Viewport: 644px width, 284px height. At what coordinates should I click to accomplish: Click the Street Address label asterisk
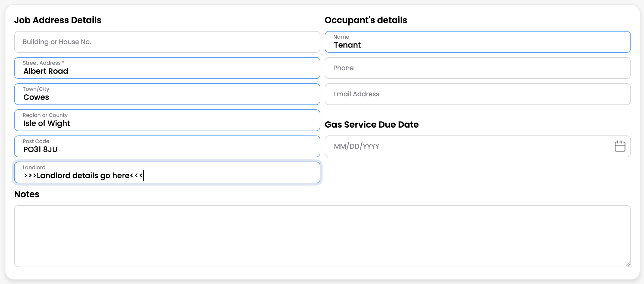(x=63, y=62)
